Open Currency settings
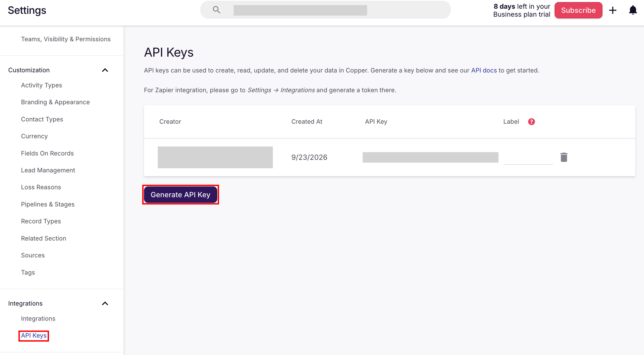The image size is (644, 355). (34, 136)
